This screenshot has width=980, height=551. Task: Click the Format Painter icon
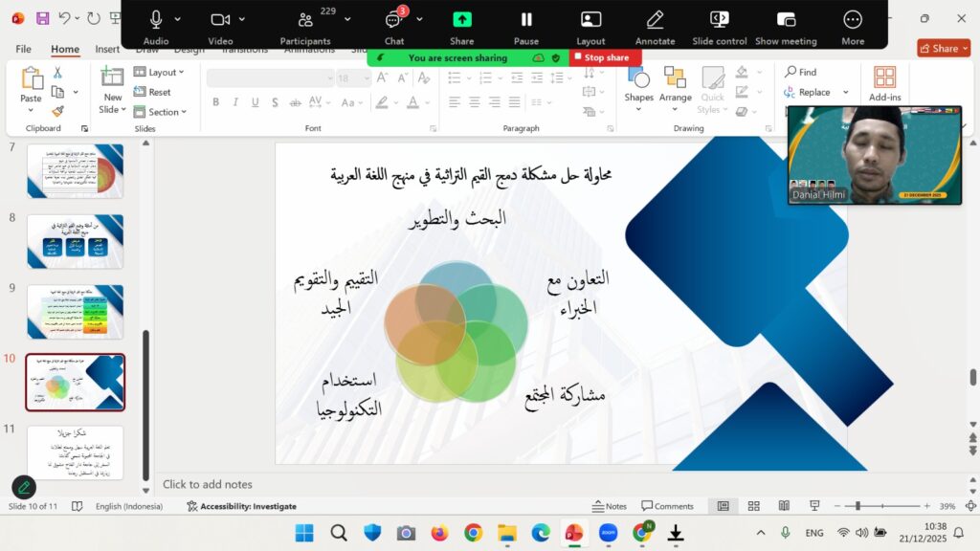(57, 112)
